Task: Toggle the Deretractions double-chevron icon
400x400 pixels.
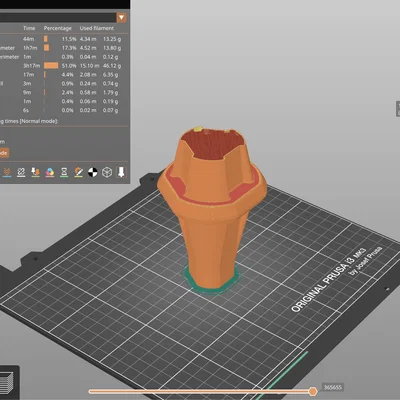Action: click(7, 172)
